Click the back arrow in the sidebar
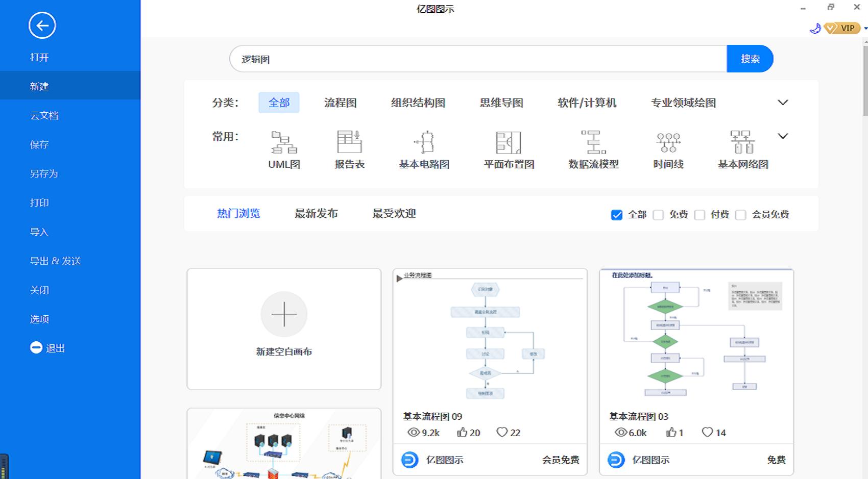The width and height of the screenshot is (868, 479). pos(42,25)
